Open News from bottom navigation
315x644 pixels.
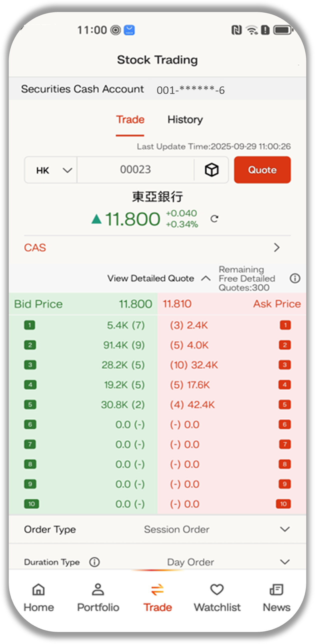click(x=276, y=597)
